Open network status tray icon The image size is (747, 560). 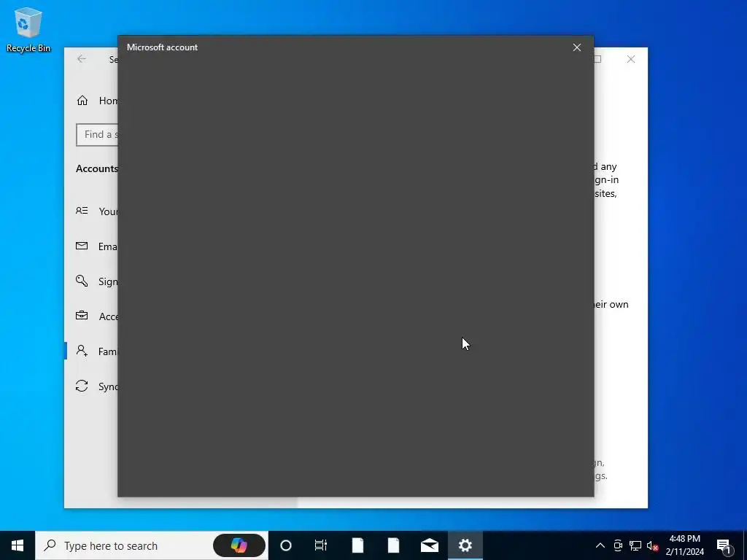(x=635, y=545)
